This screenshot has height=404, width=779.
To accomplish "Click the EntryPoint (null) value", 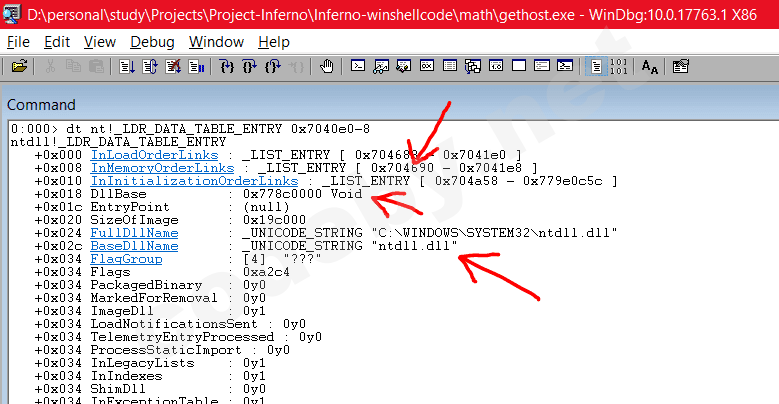I will tap(266, 207).
